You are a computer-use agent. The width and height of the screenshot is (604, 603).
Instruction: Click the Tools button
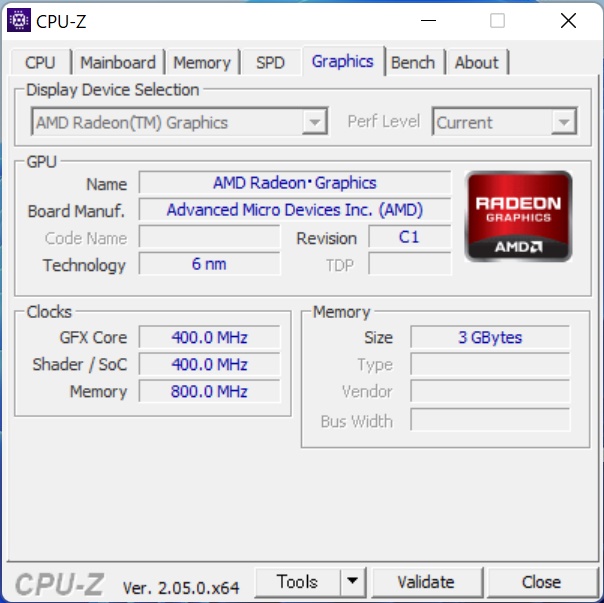[x=297, y=581]
